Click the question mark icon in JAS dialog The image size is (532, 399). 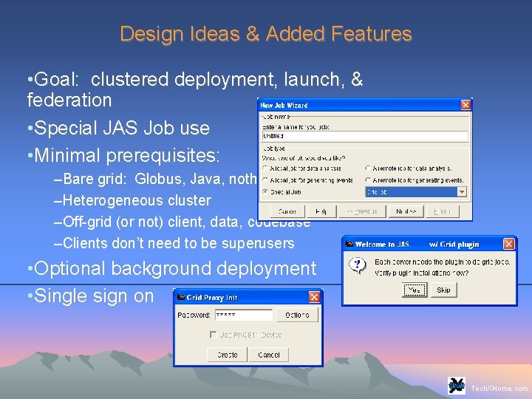(358, 266)
